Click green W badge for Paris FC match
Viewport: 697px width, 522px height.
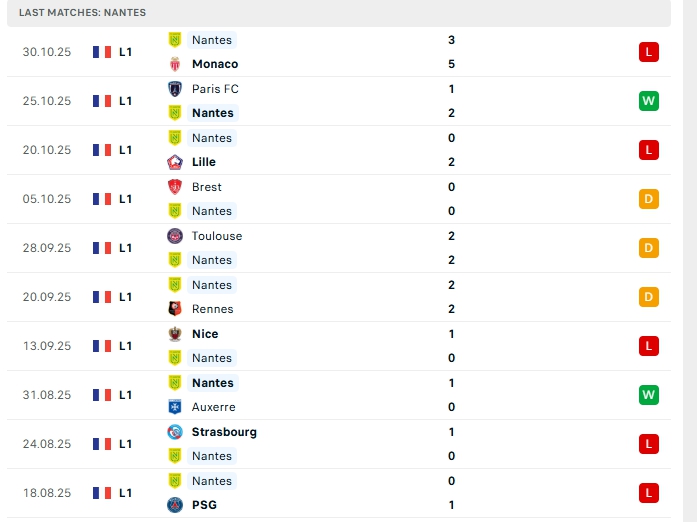click(x=649, y=101)
